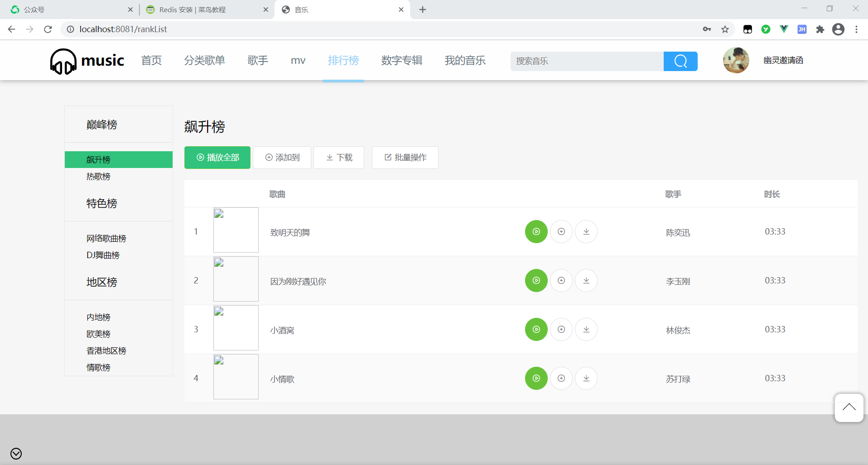Go to 首页 navigation item
868x465 pixels.
[151, 60]
